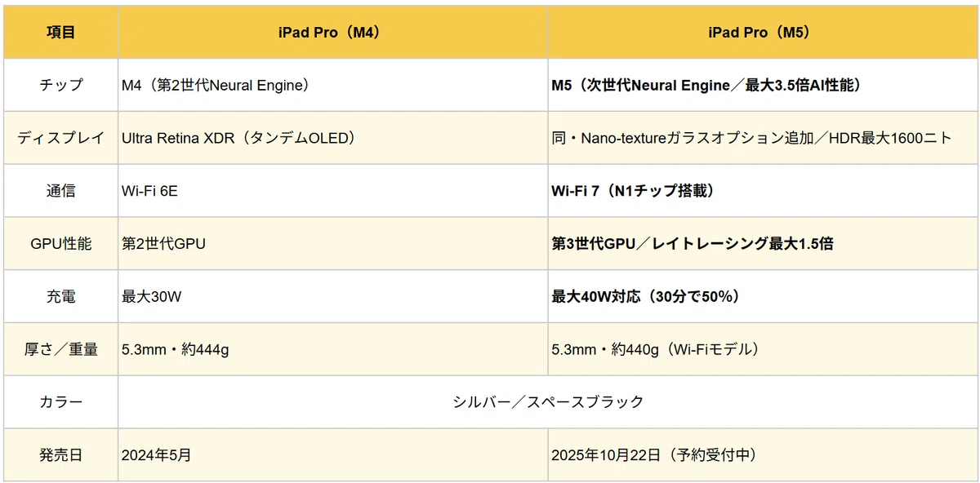The image size is (980, 483).
Task: Click the 第3世代GPU レイトレーシング cell
Action: [763, 244]
